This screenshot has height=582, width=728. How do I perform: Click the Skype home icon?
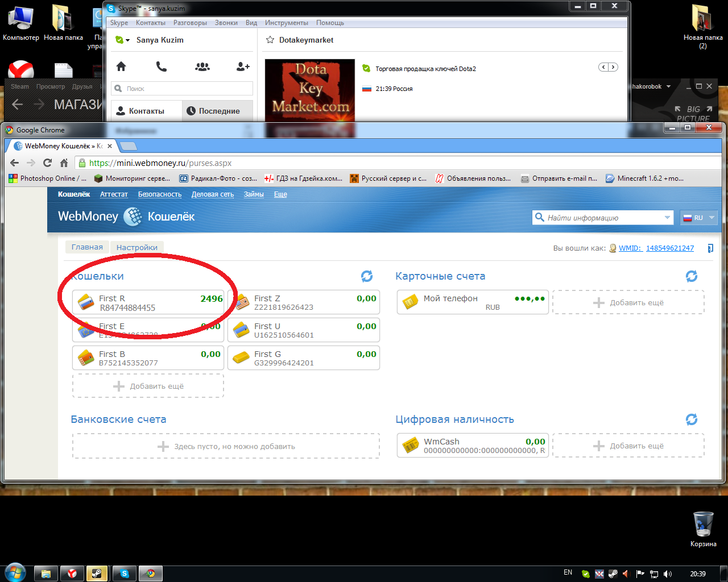click(x=121, y=66)
